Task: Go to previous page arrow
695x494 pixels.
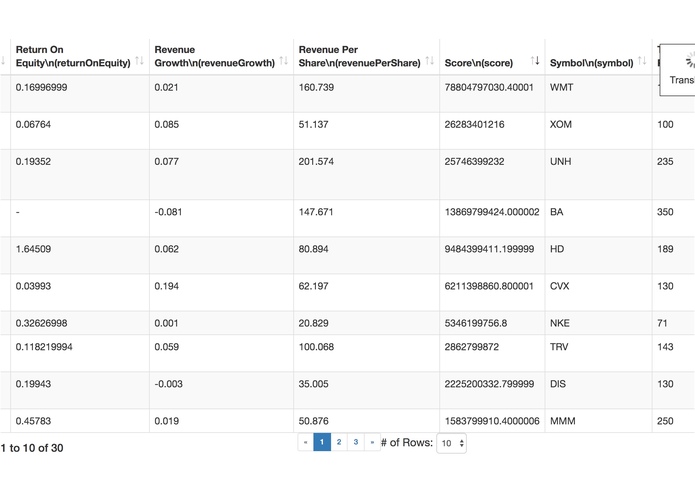Action: (x=305, y=442)
